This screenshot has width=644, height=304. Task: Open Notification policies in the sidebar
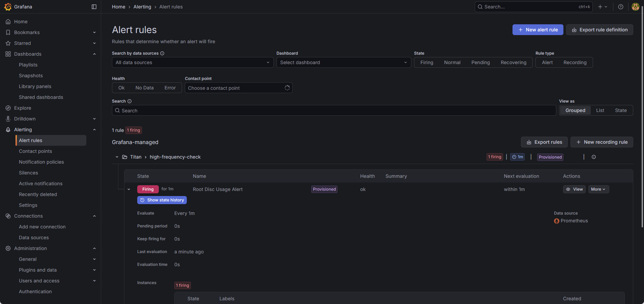tap(41, 162)
